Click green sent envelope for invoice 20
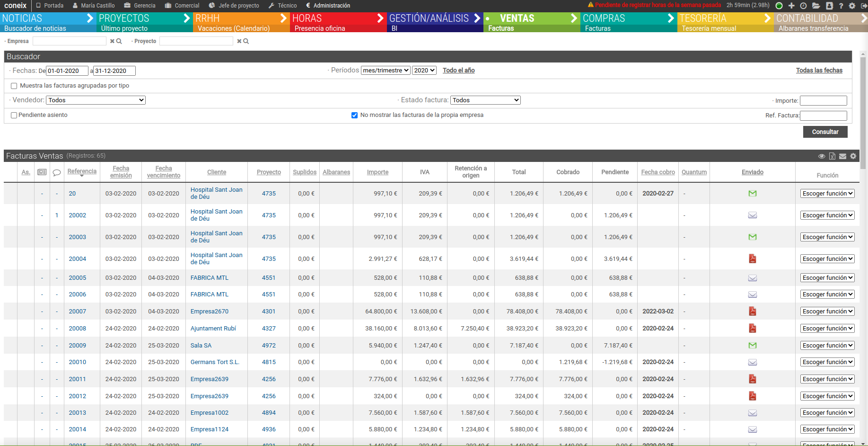The height and width of the screenshot is (446, 868). point(753,193)
